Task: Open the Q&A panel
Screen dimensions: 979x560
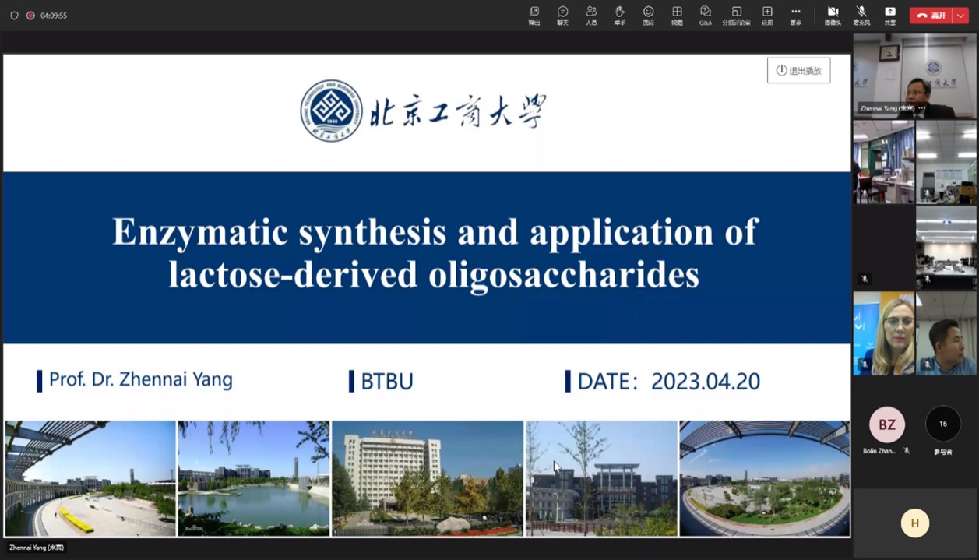Action: click(705, 14)
